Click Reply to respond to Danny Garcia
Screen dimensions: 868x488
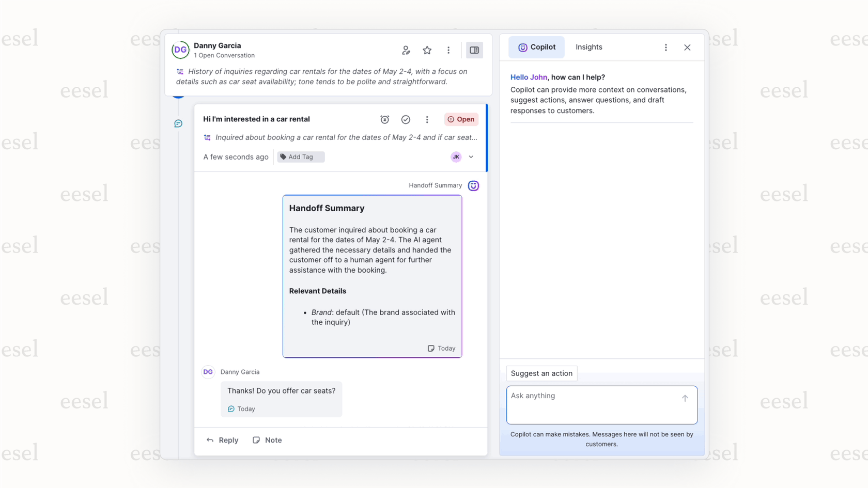222,440
